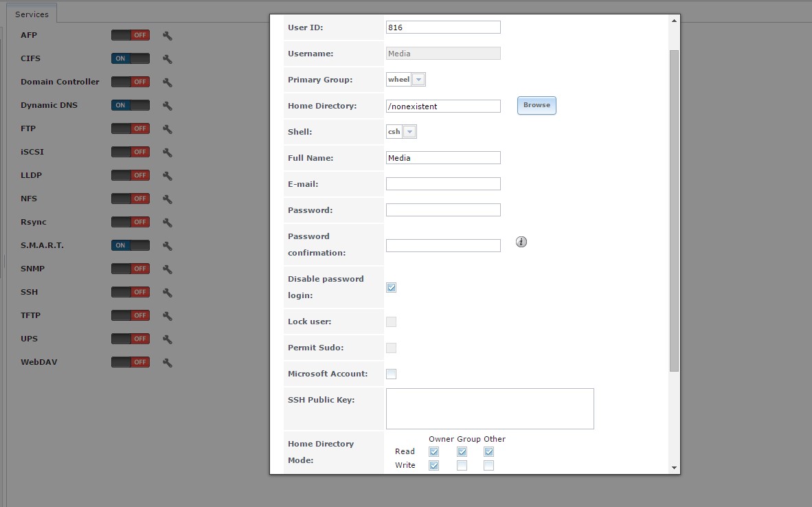
Task: Open Rsync service settings wrench
Action: tap(167, 222)
